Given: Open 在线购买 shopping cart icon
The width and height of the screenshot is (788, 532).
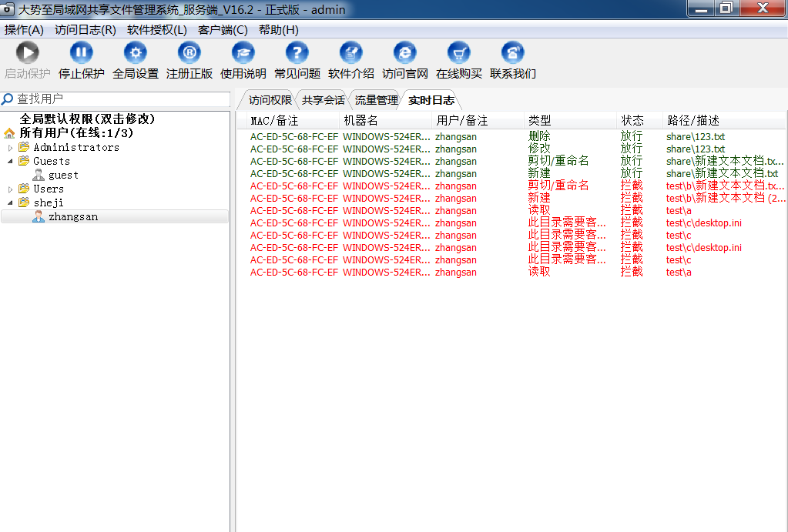Looking at the screenshot, I should (459, 53).
